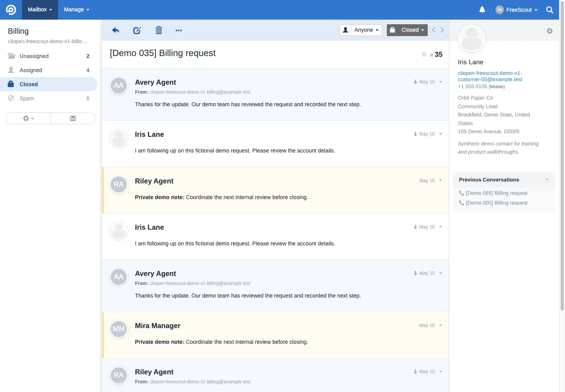Open thread menu for second Iris Lane message

click(x=441, y=227)
